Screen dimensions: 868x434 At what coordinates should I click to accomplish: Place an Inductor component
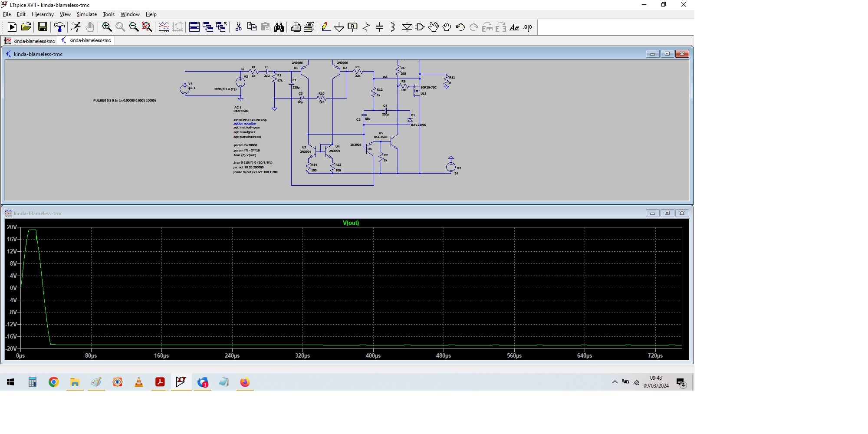[x=393, y=27]
